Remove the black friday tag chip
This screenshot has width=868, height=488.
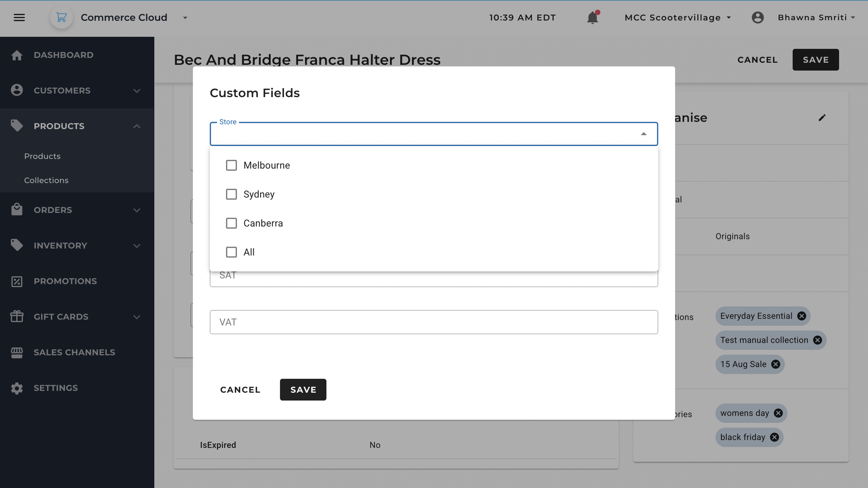pos(774,437)
